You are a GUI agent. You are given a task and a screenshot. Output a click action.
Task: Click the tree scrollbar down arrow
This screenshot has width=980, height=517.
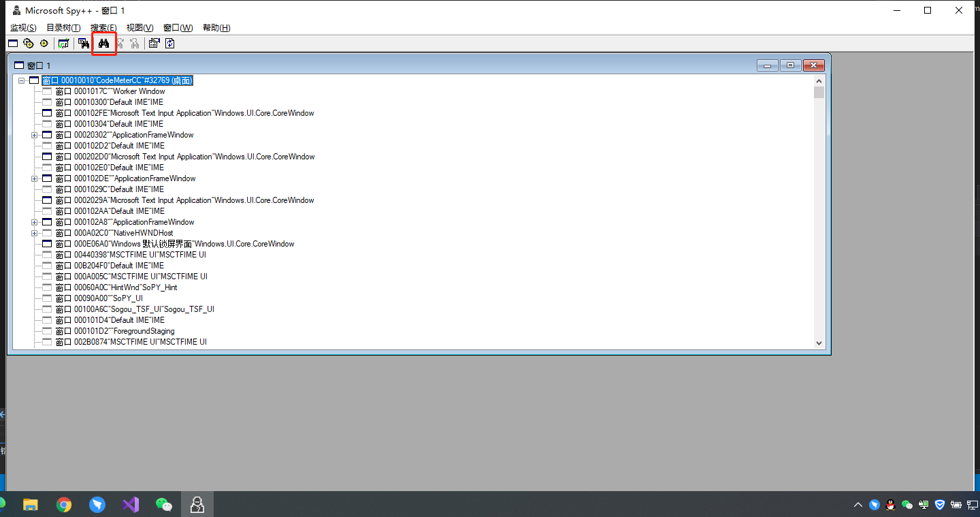click(x=819, y=343)
